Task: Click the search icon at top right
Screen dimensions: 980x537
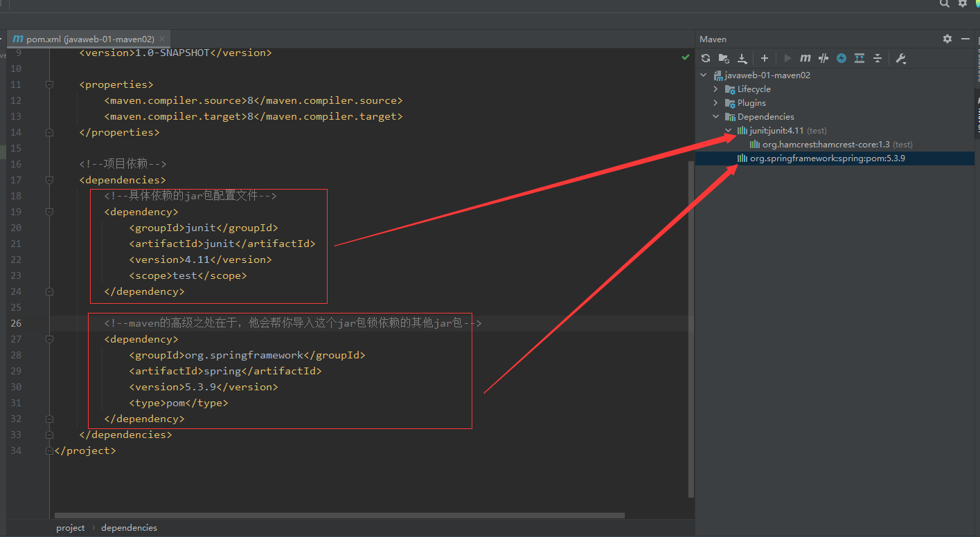Action: pos(945,3)
